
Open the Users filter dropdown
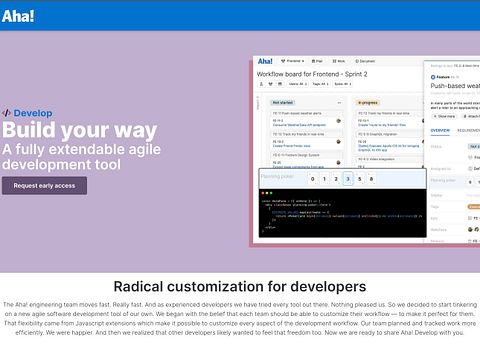(298, 84)
